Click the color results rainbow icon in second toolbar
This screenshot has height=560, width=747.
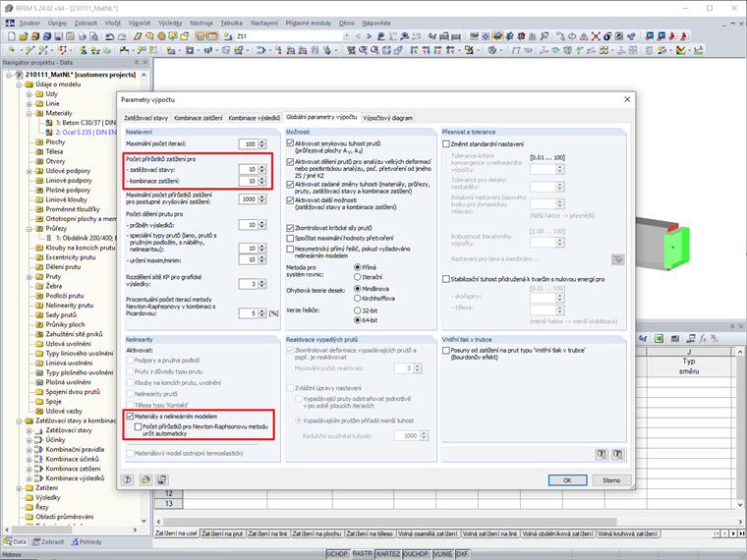pos(680,50)
